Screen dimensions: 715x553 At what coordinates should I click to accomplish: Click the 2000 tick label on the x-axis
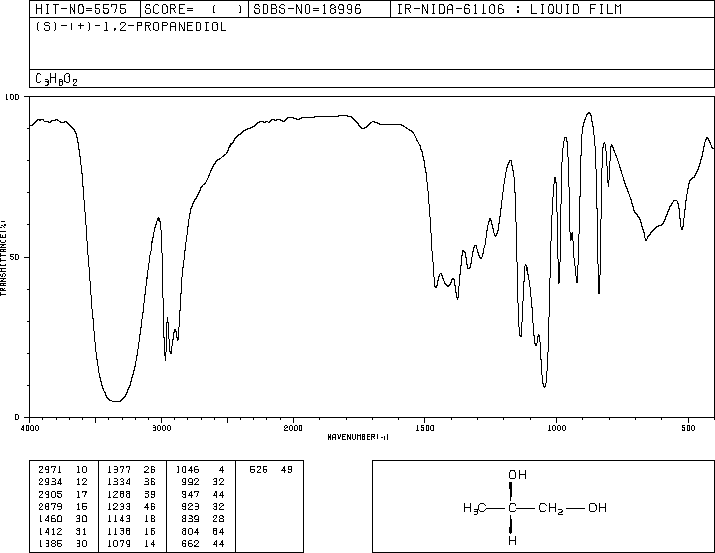pos(293,428)
